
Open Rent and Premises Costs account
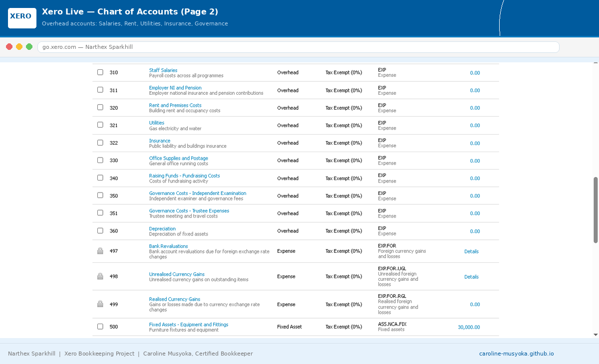click(x=175, y=105)
